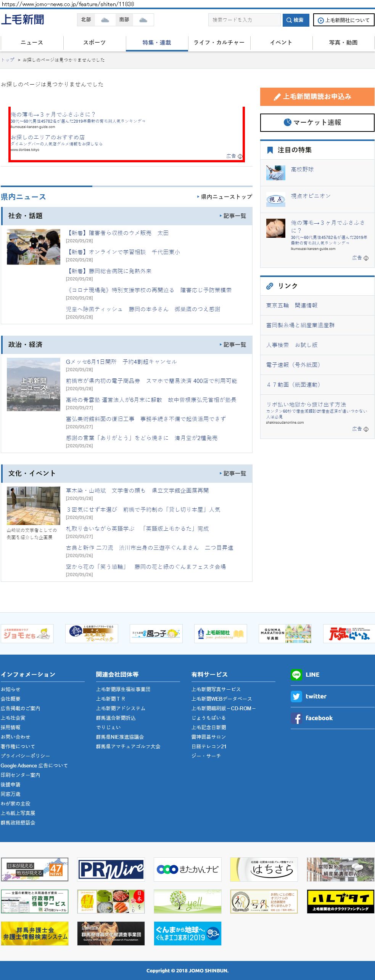The image size is (375, 980).
Task: Click the ad info icon in red-bordered ad
Action: click(240, 156)
